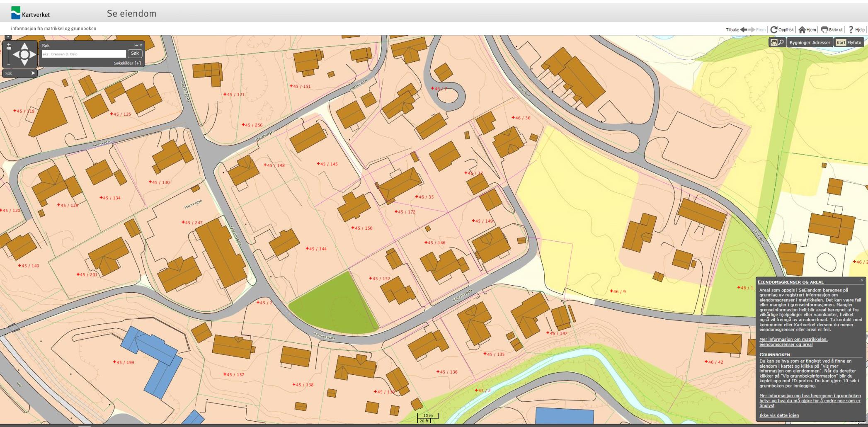Click the Kartverket logo
The height and width of the screenshot is (427, 868).
click(30, 13)
